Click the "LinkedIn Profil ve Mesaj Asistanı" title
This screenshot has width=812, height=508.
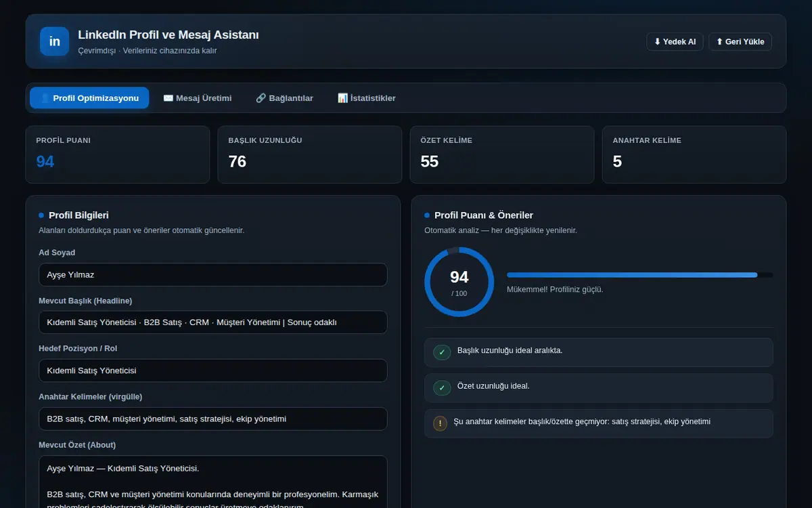click(x=168, y=35)
